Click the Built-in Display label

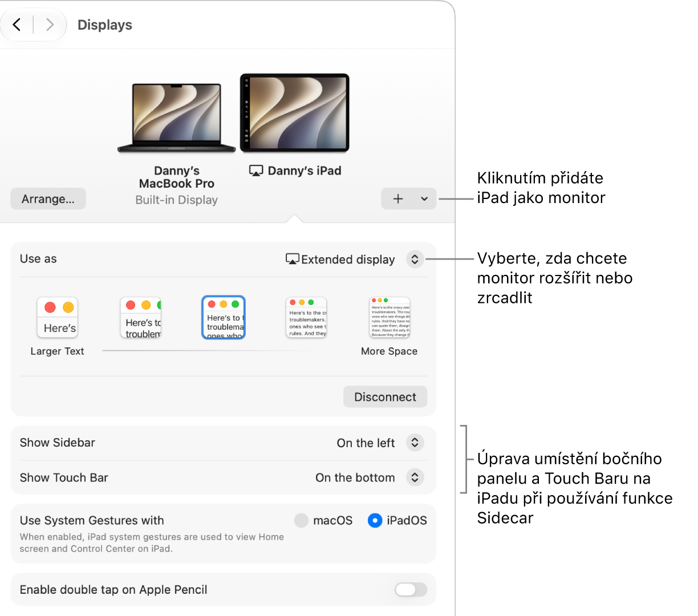(x=177, y=200)
